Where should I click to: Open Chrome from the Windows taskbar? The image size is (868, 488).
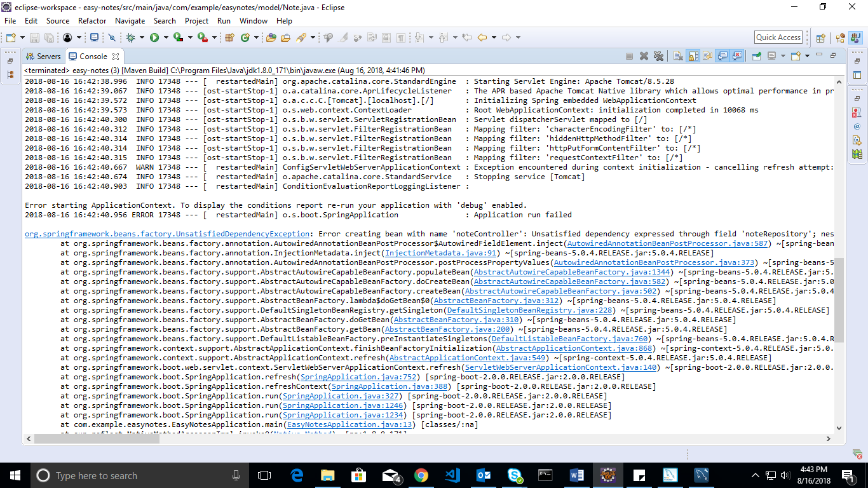tap(421, 475)
